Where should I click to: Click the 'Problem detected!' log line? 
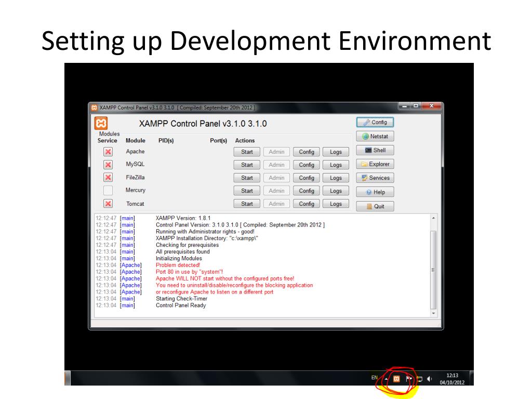[178, 265]
